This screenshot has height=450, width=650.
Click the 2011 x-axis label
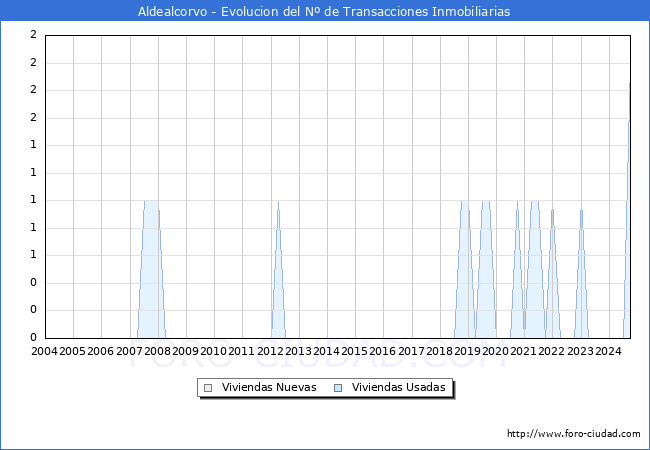(x=242, y=351)
